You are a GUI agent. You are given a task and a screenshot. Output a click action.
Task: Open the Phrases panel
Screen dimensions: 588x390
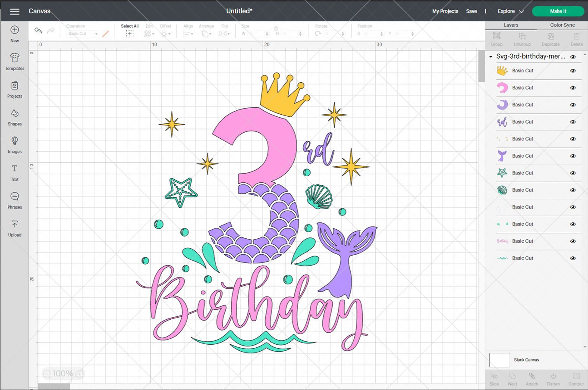tap(14, 200)
